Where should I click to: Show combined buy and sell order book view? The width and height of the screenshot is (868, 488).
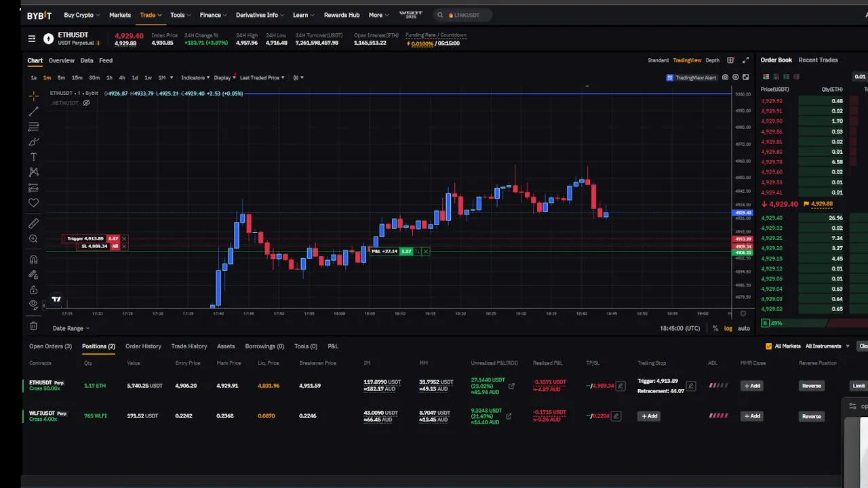click(x=766, y=77)
